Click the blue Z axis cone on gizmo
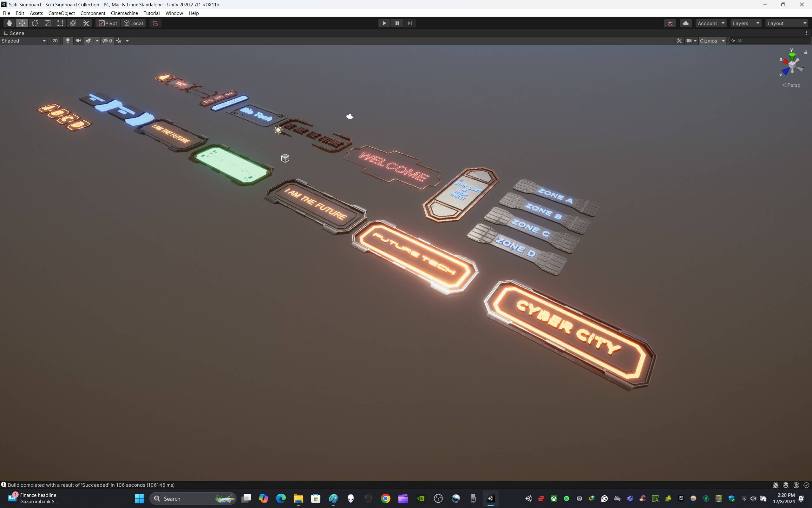 786,71
